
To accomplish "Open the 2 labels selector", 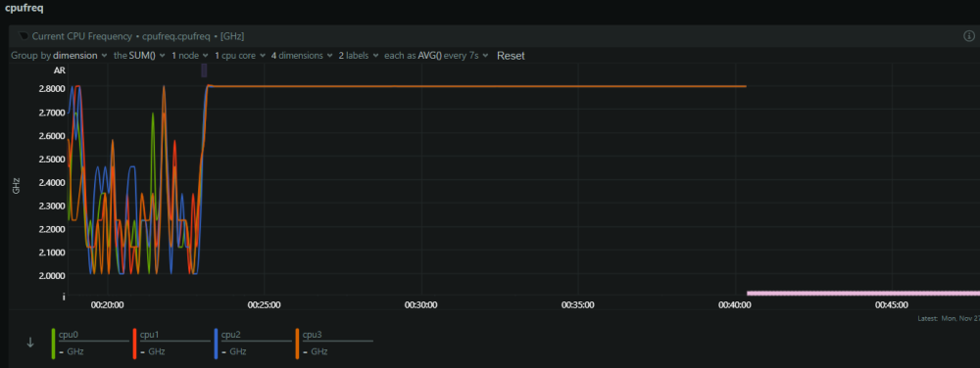I will click(359, 56).
